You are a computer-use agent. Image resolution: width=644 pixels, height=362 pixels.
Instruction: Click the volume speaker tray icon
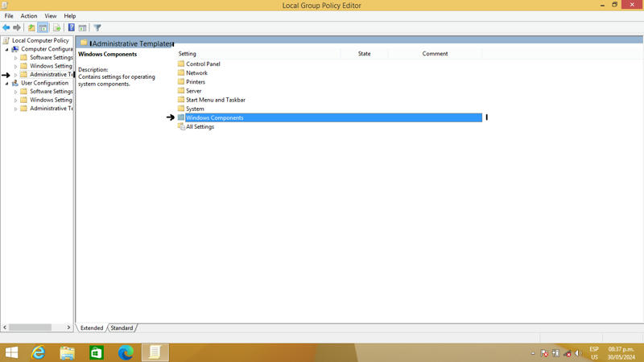578,353
